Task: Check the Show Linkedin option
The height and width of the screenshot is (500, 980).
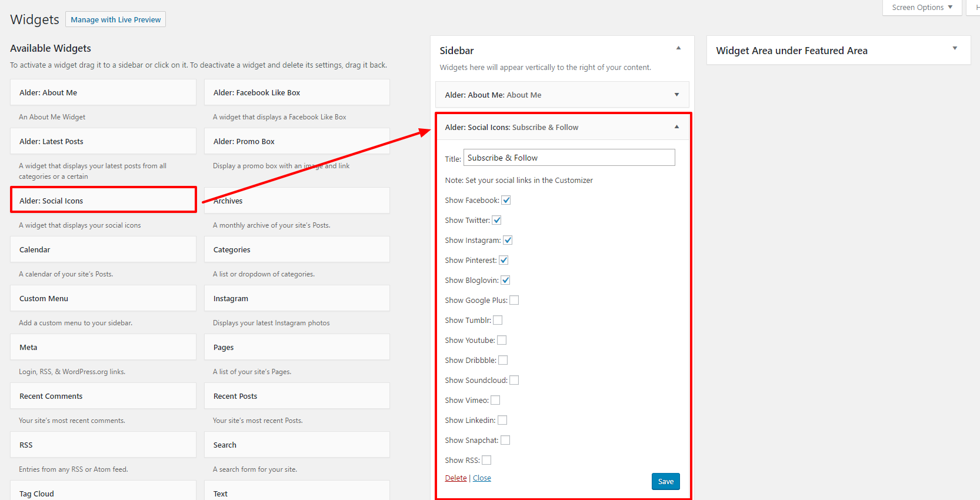Action: coord(502,420)
